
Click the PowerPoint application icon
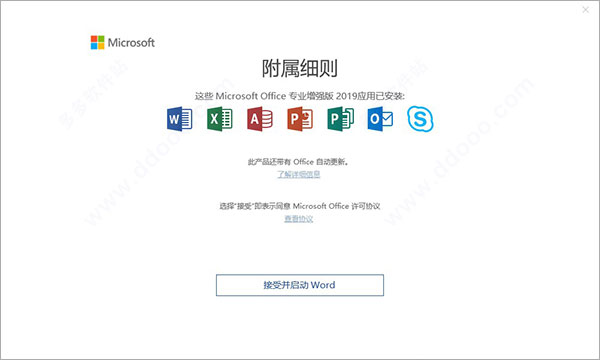(x=300, y=119)
